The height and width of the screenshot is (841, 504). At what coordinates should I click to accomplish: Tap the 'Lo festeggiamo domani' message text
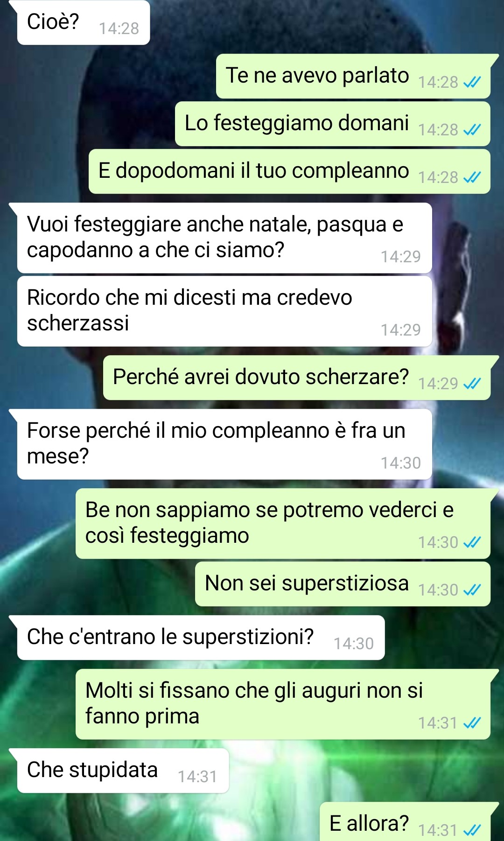[297, 123]
